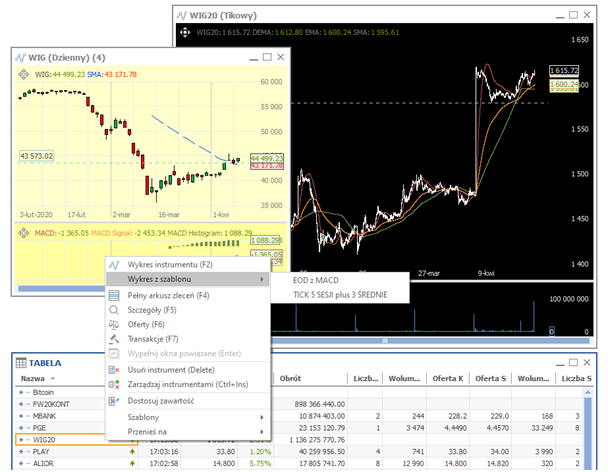
Task: Click TABELA vertical scrollbar up arrow
Action: click(588, 392)
